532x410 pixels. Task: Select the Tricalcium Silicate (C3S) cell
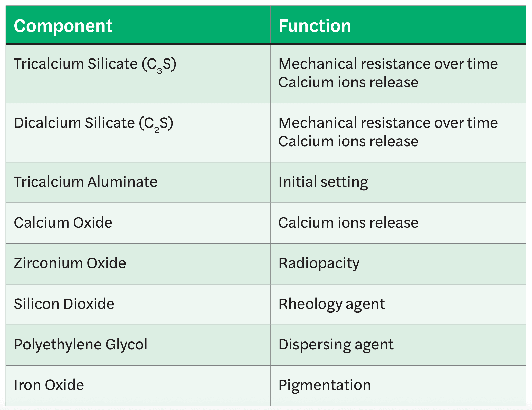[138, 74]
